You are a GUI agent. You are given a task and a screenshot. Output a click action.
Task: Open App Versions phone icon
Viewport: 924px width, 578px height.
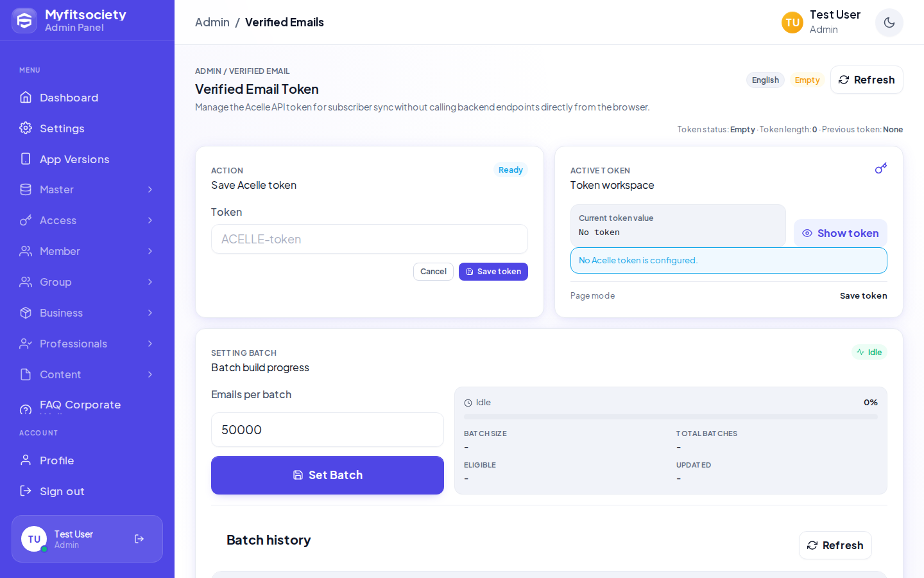click(26, 159)
